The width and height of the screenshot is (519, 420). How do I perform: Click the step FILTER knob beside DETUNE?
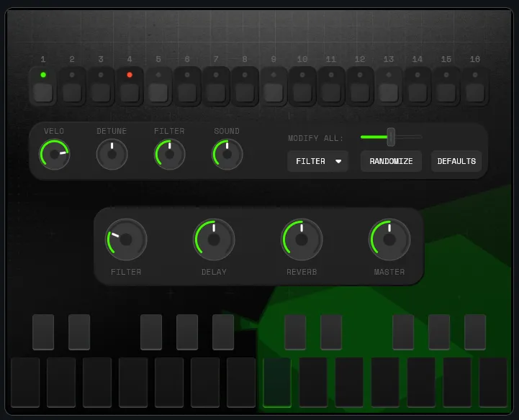pos(169,154)
